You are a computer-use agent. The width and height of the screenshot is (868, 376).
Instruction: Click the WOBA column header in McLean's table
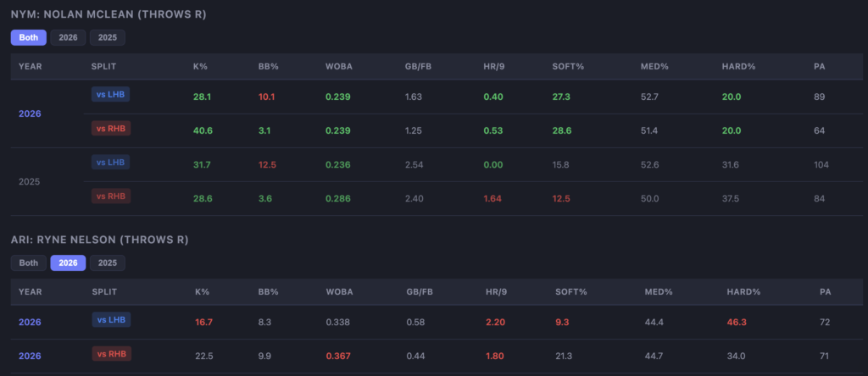(x=339, y=66)
